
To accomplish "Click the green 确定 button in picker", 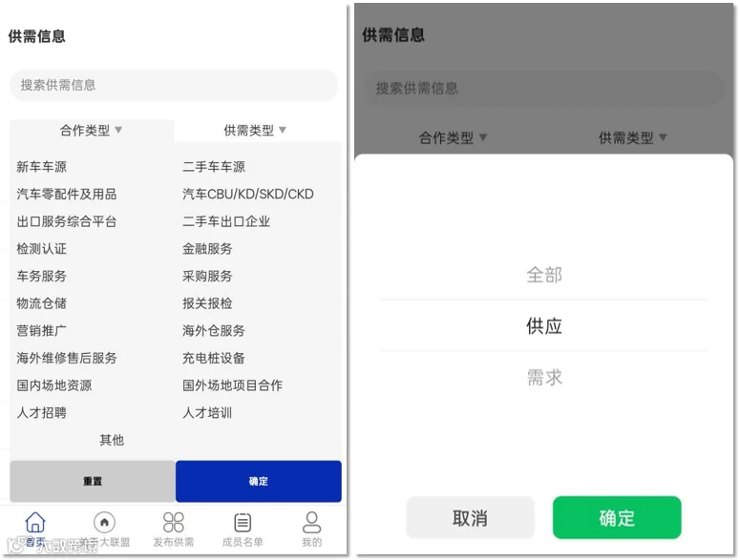I will point(617,518).
